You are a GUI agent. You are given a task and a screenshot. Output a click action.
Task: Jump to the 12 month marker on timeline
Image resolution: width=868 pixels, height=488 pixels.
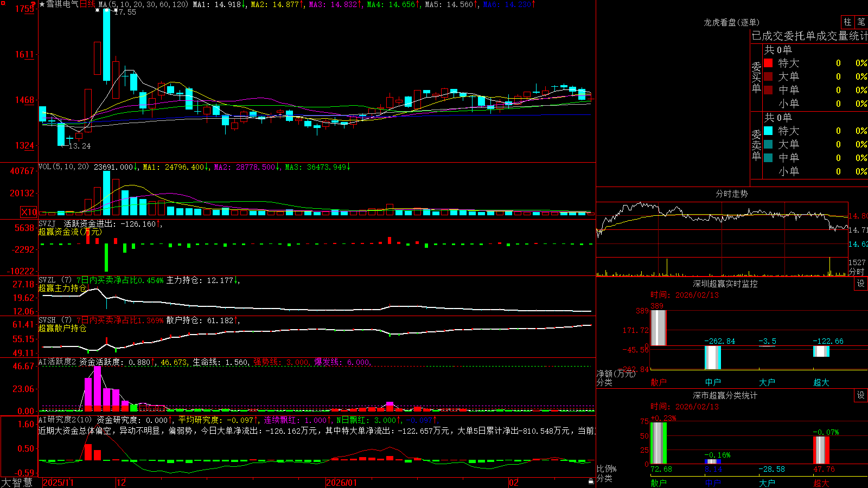pos(122,483)
